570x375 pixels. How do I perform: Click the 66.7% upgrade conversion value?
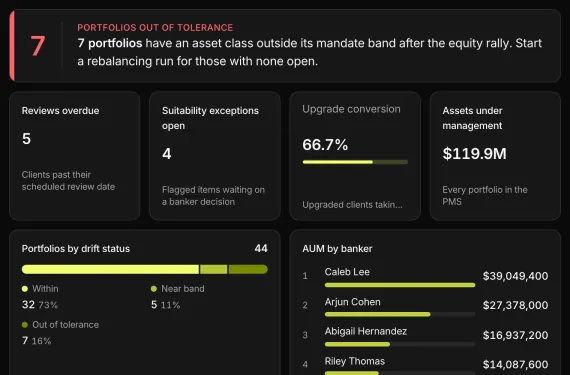pyautogui.click(x=325, y=145)
